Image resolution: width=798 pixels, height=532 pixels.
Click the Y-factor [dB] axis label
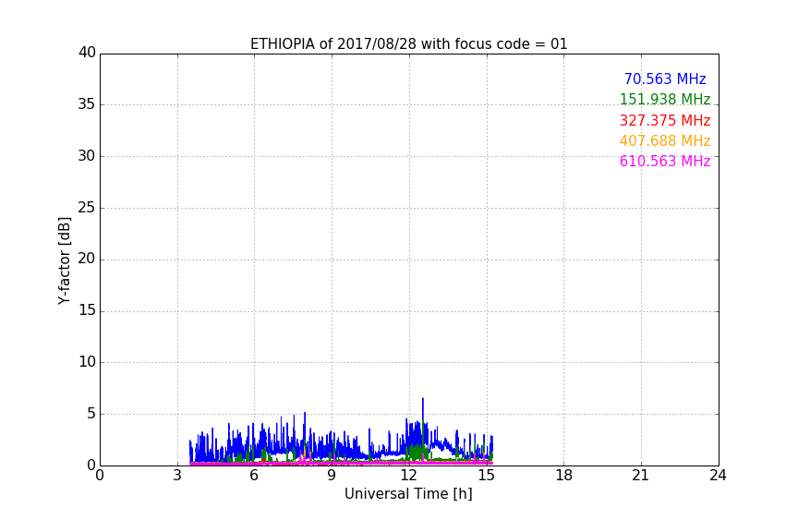64,260
